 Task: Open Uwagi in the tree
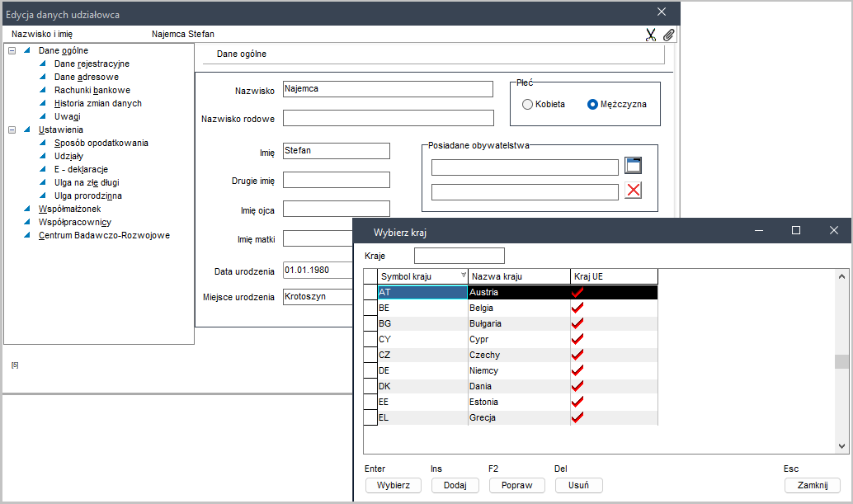pos(68,116)
